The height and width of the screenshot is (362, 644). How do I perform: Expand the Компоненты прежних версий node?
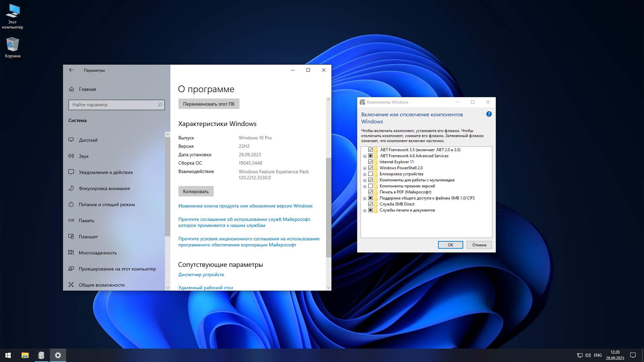(365, 186)
